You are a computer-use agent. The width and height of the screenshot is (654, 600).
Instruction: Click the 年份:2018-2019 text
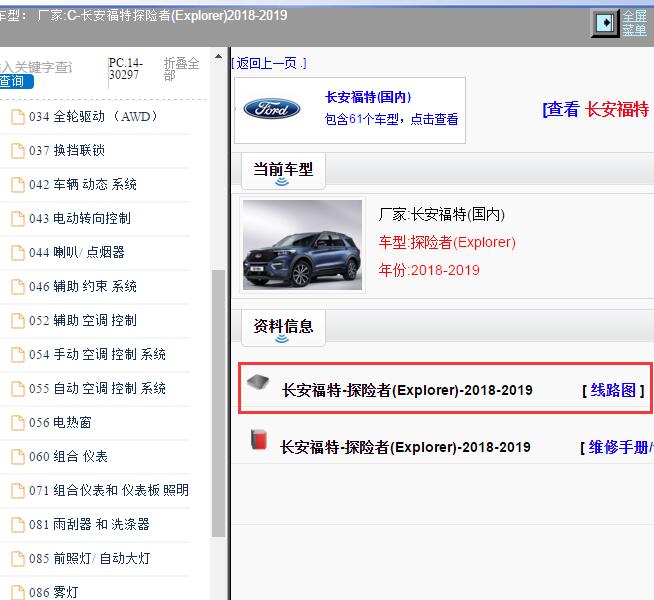click(429, 270)
